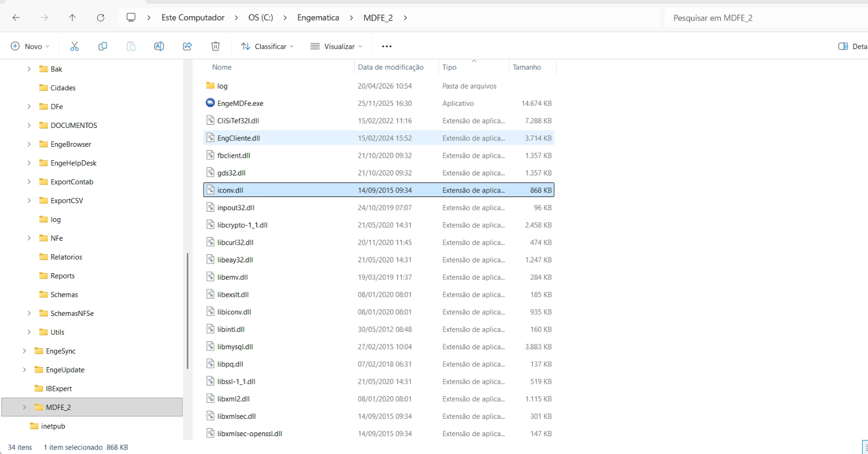Click Engematica in the address breadcrumb

(x=318, y=18)
